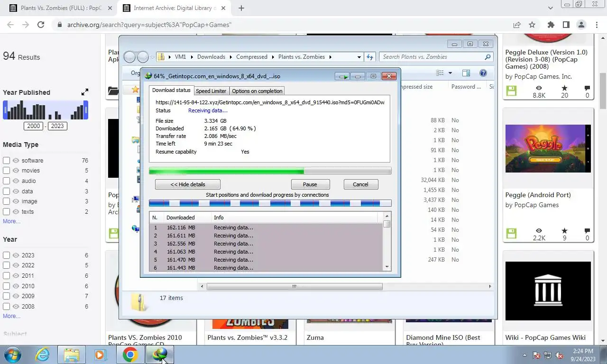Expand More under Media Type
Image resolution: width=607 pixels, height=364 pixels.
click(x=11, y=221)
